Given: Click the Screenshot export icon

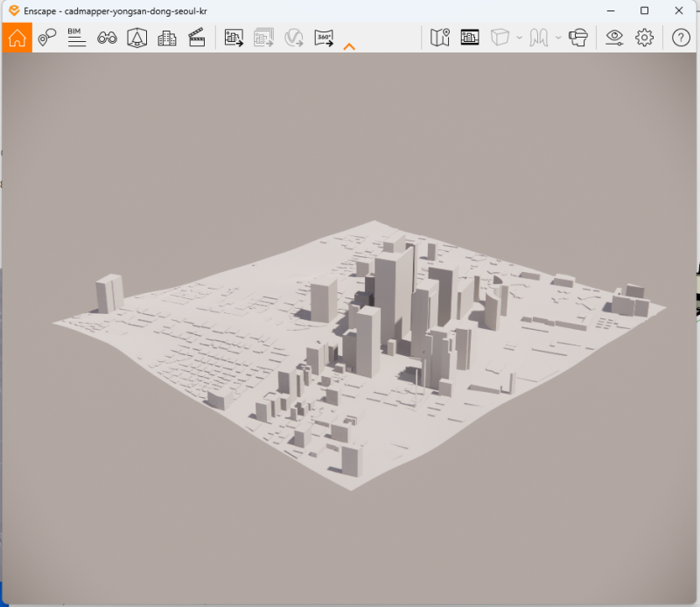Looking at the screenshot, I should click(x=234, y=38).
